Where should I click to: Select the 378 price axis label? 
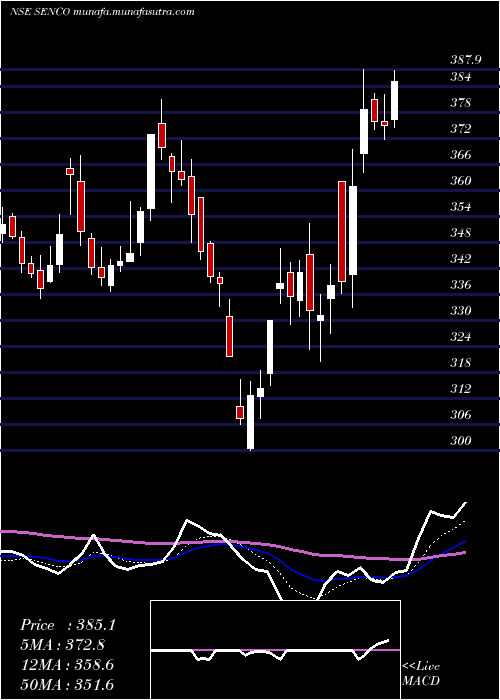click(461, 103)
